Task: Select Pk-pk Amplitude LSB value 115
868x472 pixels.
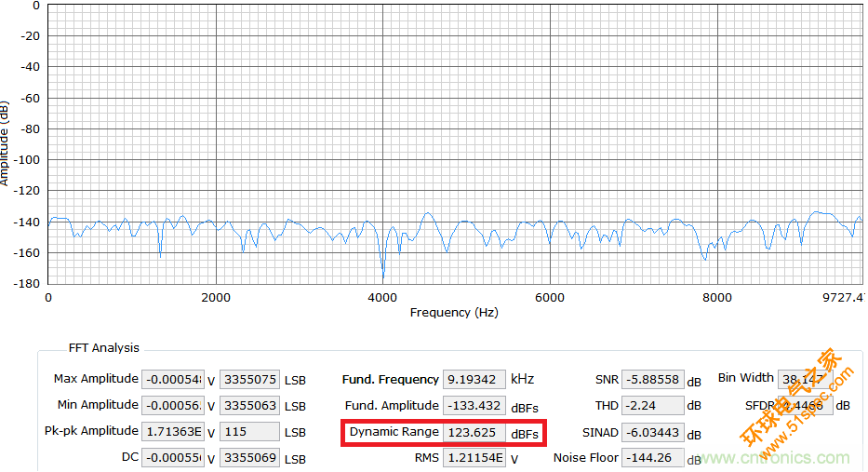Action: tap(249, 432)
